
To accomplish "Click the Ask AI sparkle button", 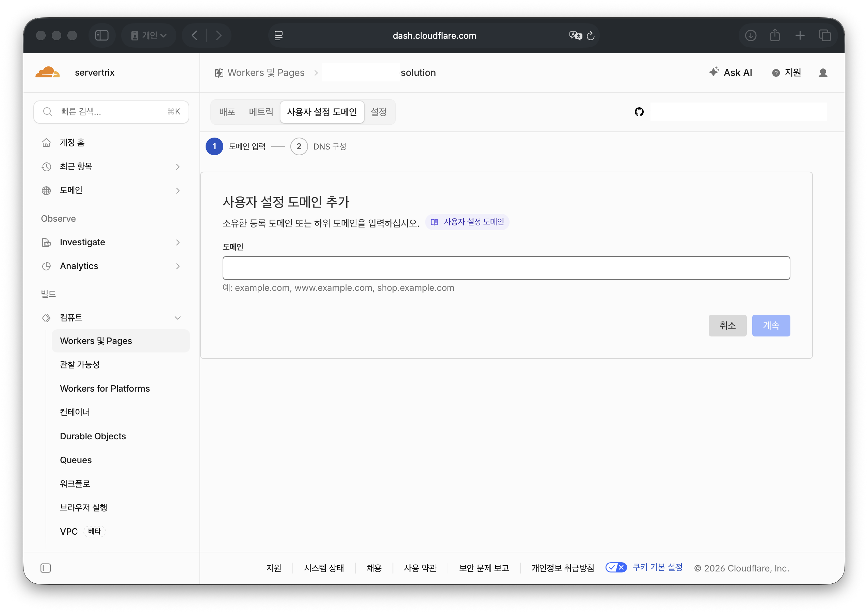I will click(x=730, y=73).
